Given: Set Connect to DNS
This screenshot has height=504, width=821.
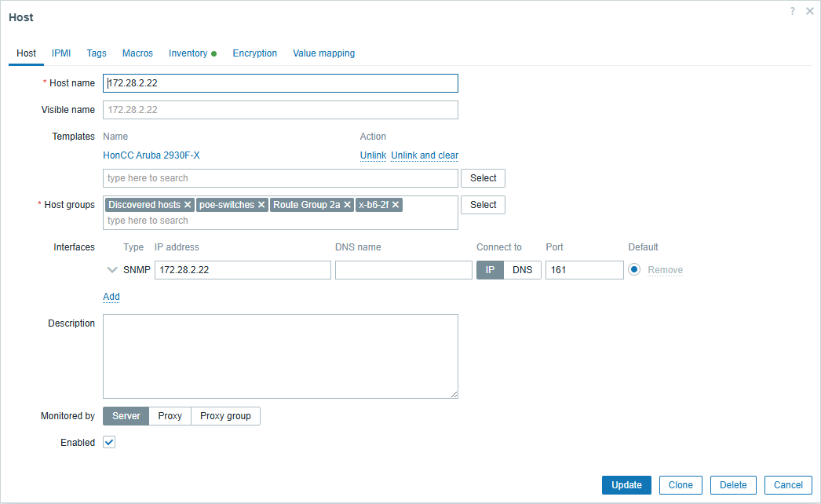Looking at the screenshot, I should coord(522,270).
